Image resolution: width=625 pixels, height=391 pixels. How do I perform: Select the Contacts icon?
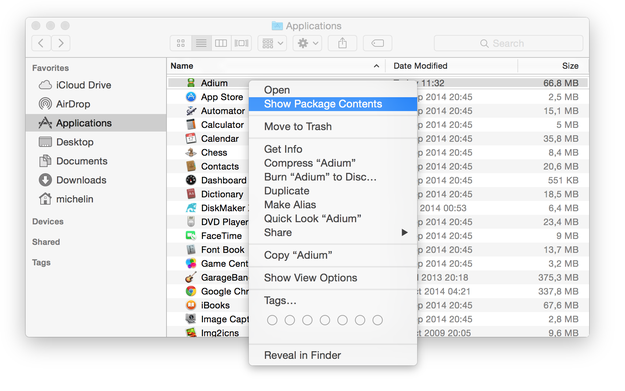pos(191,166)
